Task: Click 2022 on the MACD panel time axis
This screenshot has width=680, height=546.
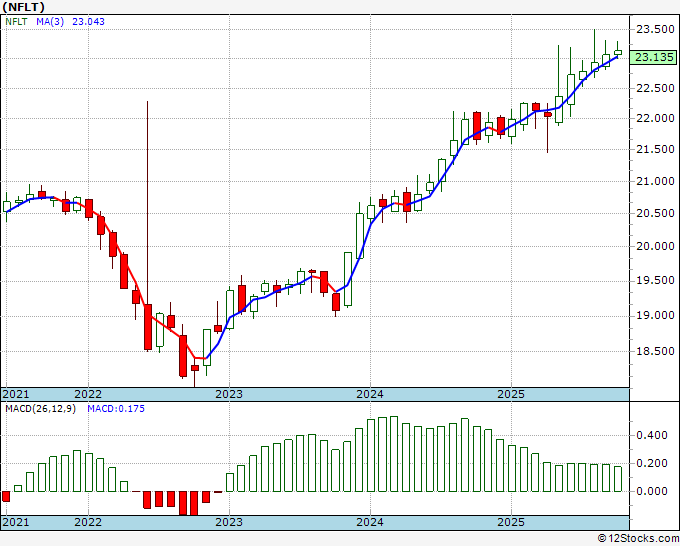Action: (x=88, y=522)
